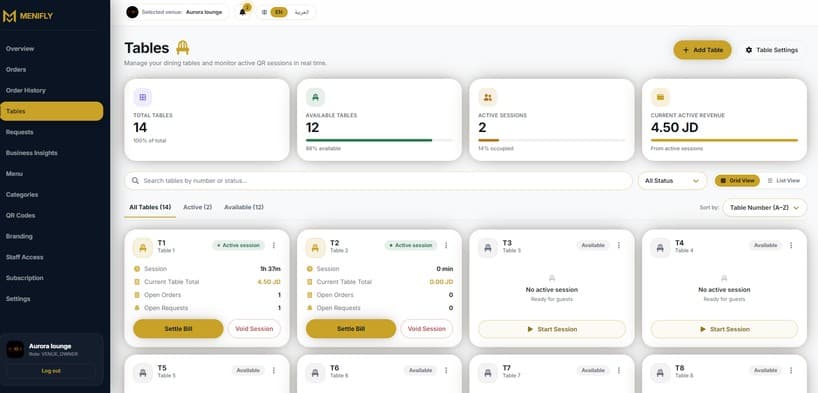Void Session for table T1
This screenshot has width=818, height=393.
point(254,329)
